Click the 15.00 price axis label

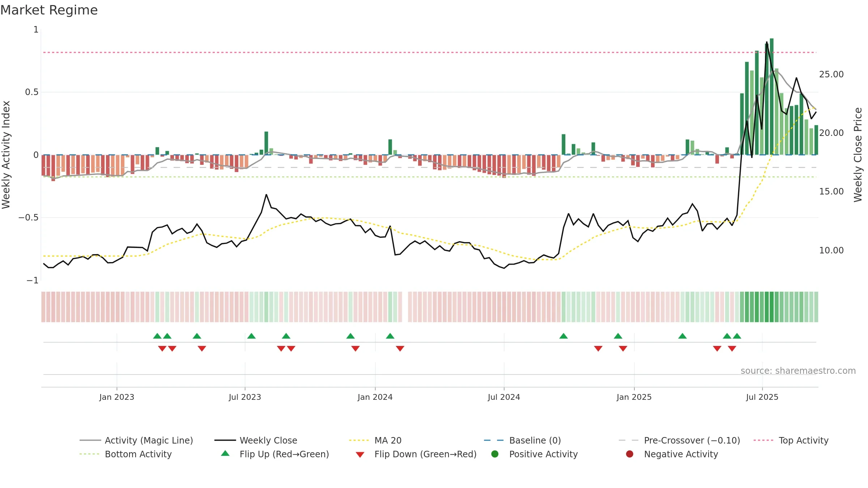point(831,191)
